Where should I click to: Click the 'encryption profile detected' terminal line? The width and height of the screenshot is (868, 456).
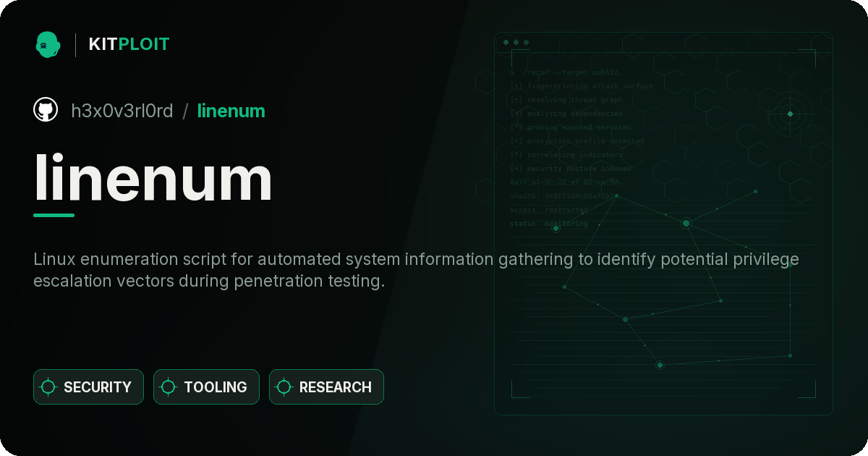pos(576,141)
